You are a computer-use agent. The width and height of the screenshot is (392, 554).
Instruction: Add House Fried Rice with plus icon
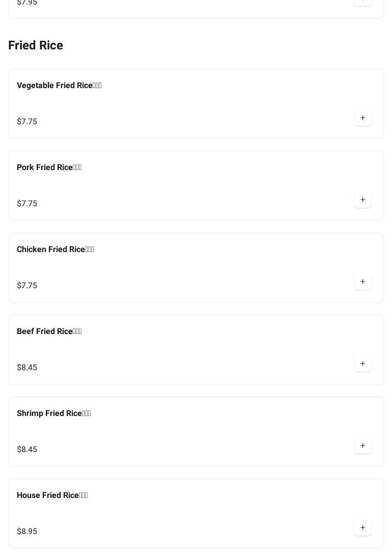coord(362,528)
